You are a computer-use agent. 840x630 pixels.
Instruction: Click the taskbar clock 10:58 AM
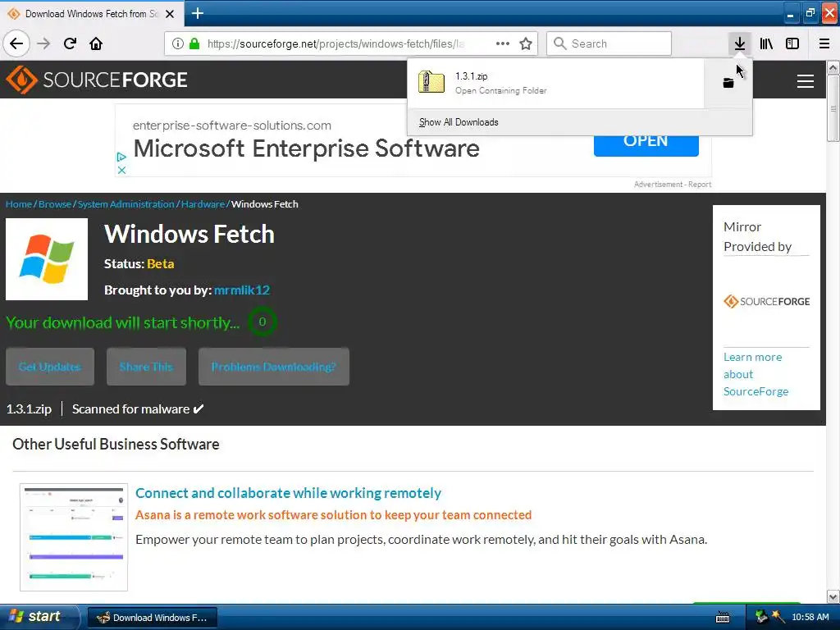(x=810, y=617)
